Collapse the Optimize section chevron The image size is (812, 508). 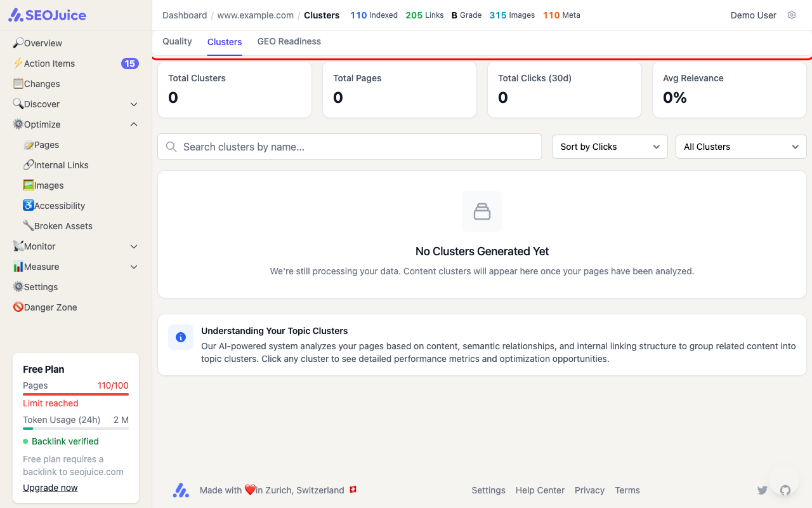(134, 124)
